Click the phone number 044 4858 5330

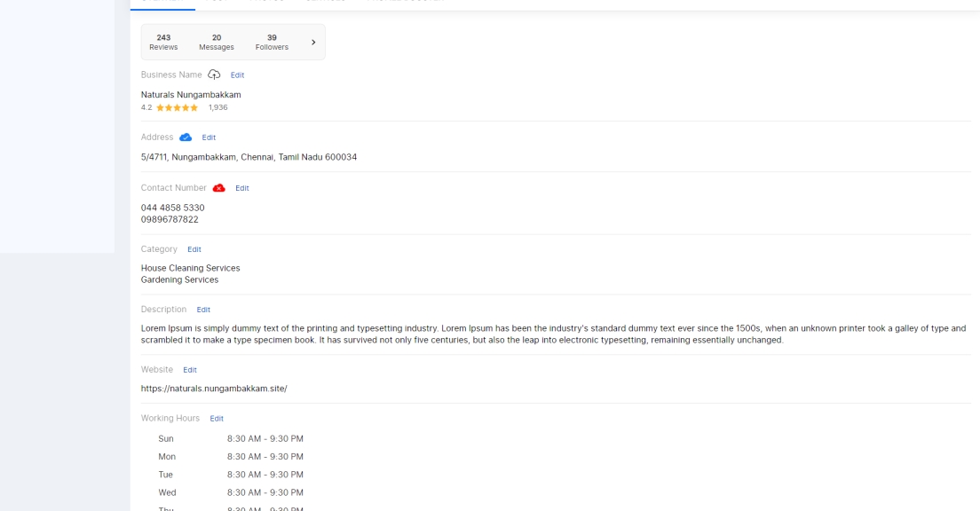coord(172,208)
